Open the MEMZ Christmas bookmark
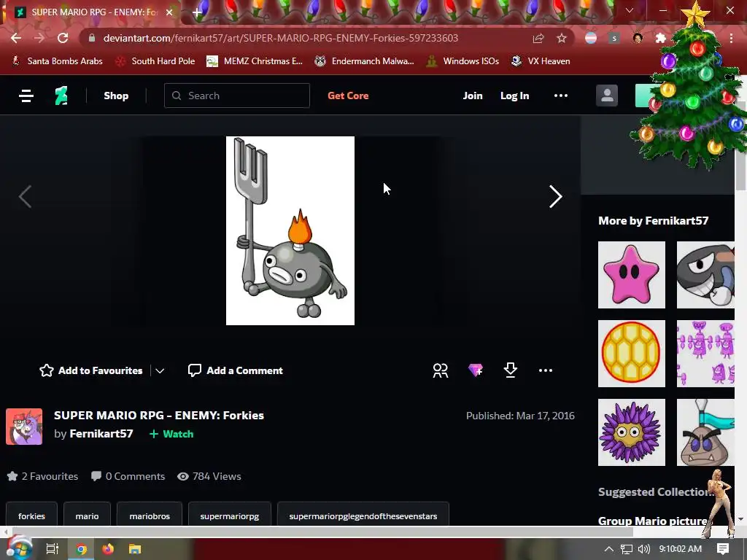The height and width of the screenshot is (560, 747). 255,61
